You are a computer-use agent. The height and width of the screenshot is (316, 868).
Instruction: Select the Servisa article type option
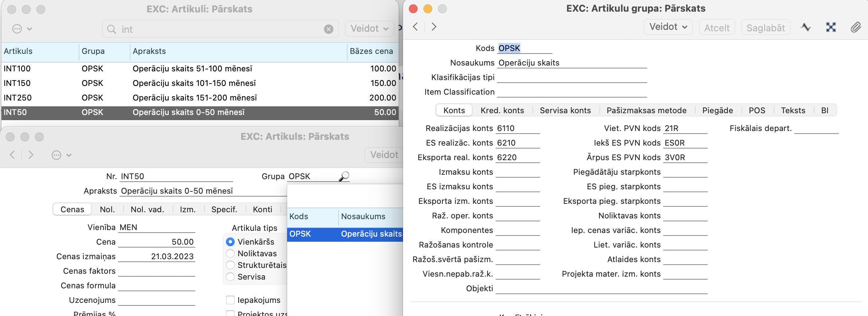(x=230, y=277)
